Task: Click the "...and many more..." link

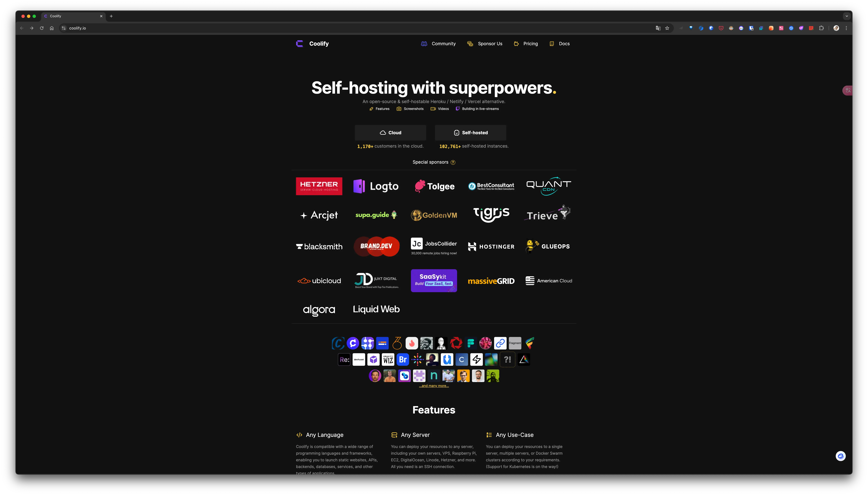Action: click(x=434, y=386)
